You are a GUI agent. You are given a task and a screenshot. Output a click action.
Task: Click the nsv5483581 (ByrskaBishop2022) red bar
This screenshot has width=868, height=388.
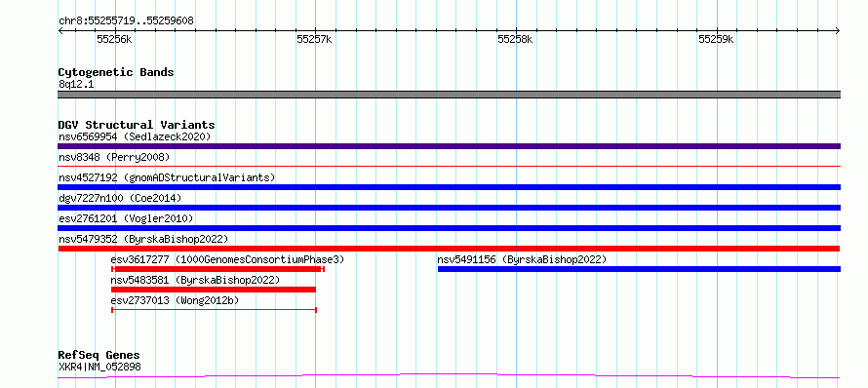coord(214,290)
